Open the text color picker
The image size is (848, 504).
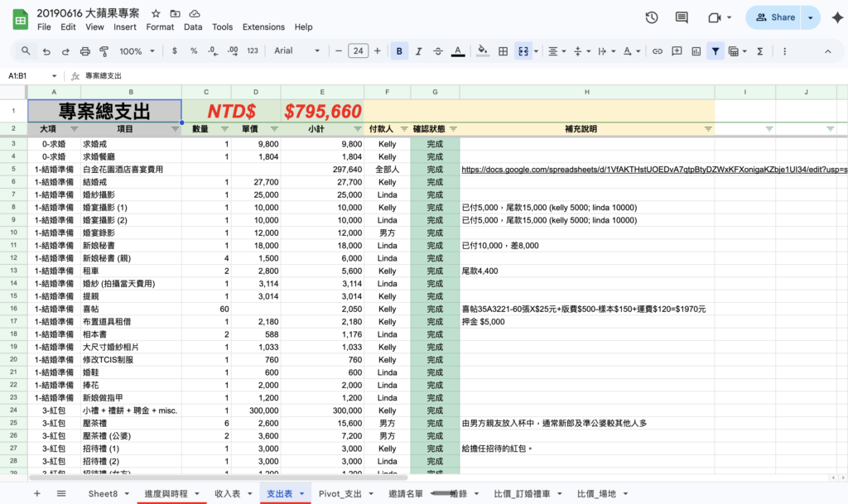tap(457, 51)
